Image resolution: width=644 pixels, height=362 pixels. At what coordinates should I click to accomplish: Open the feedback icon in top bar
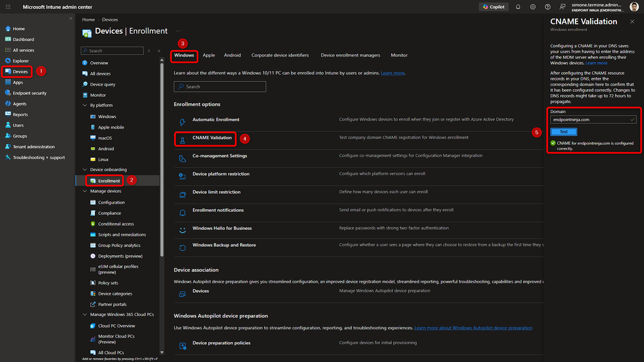pyautogui.click(x=562, y=7)
